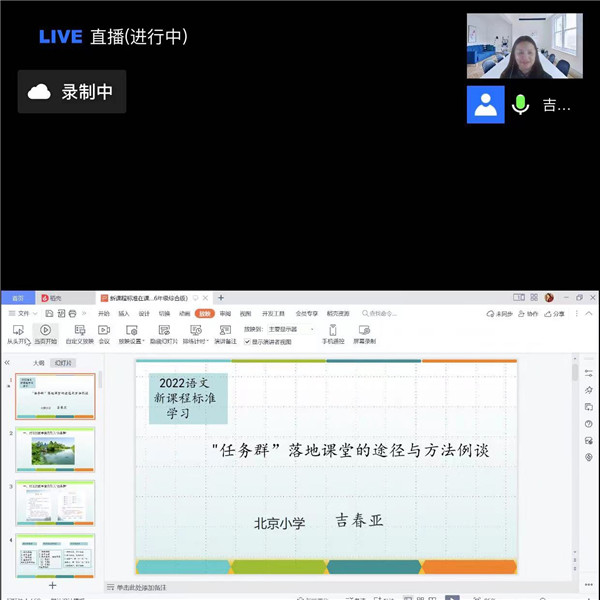Click the 协作 collaborate button
Viewport: 600px width, 600px height.
point(528,314)
